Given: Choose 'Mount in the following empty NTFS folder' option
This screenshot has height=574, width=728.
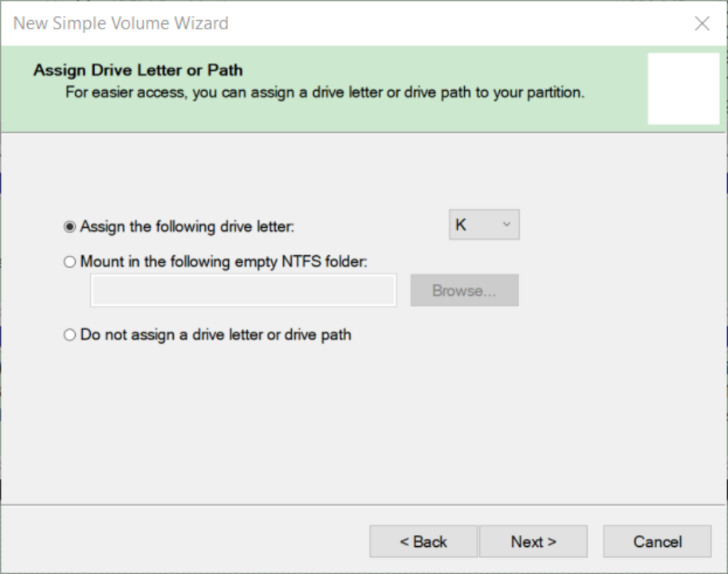Looking at the screenshot, I should point(69,261).
